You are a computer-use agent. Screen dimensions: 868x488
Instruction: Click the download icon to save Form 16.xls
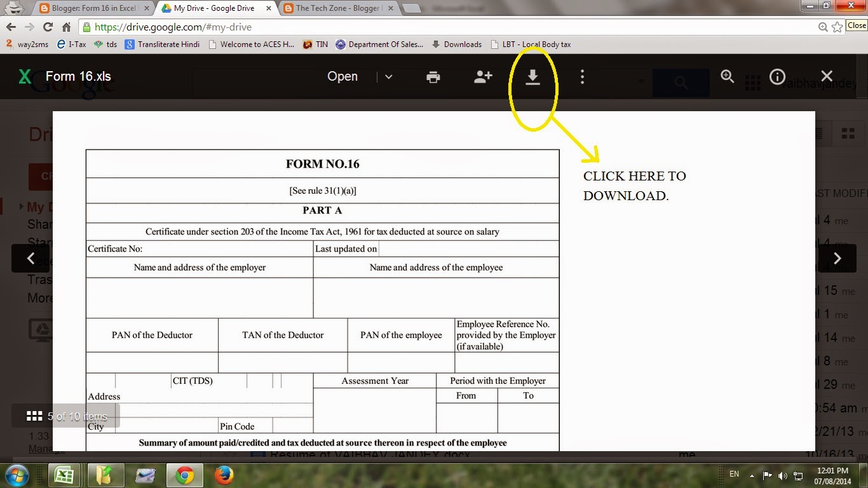pyautogui.click(x=532, y=76)
